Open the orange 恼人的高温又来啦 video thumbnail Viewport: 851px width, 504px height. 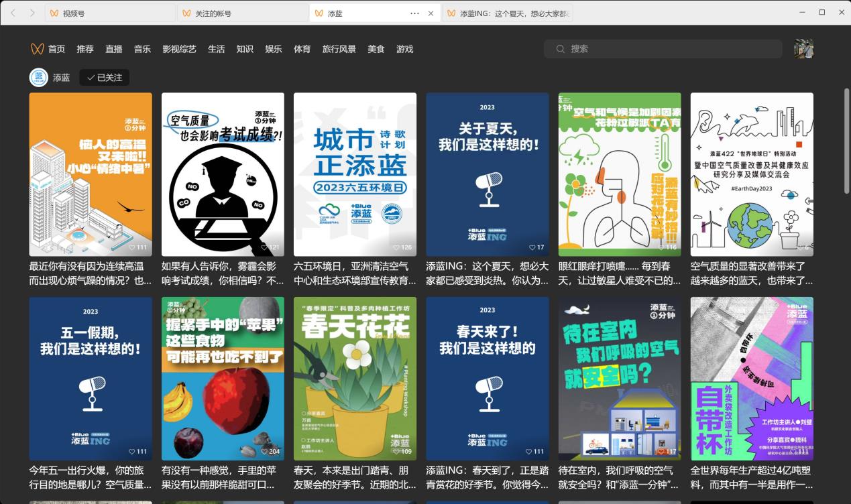pos(91,174)
